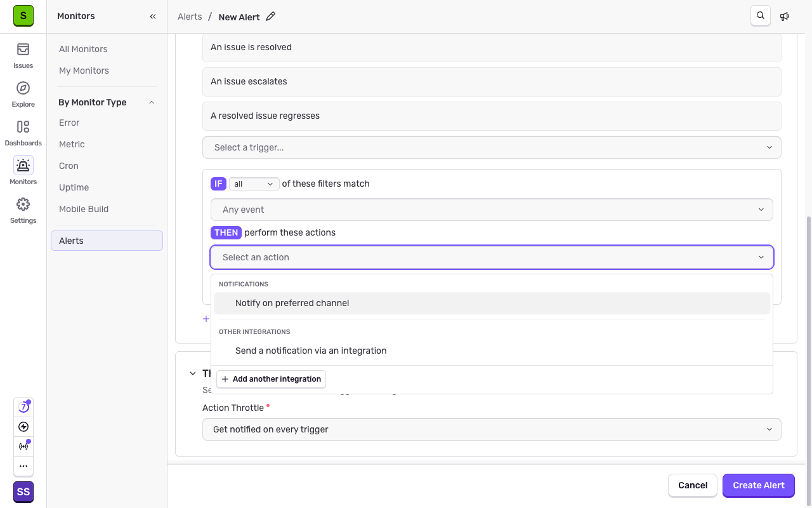
Task: Click the pencil icon to rename New Alert
Action: 271,17
